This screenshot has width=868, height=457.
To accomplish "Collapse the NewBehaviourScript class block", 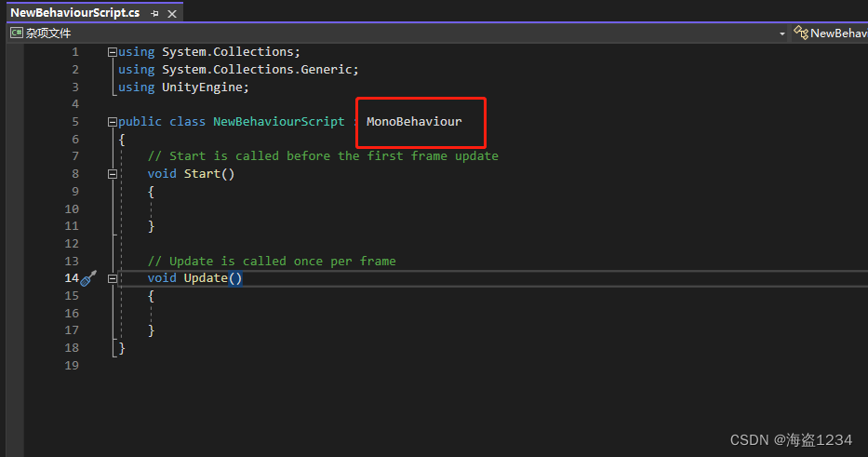I will pos(113,122).
